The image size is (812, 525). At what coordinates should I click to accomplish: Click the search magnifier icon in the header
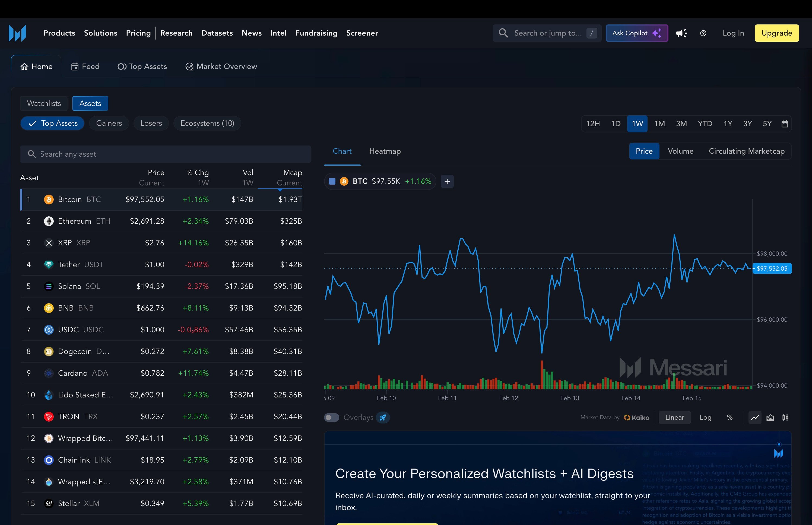click(503, 33)
